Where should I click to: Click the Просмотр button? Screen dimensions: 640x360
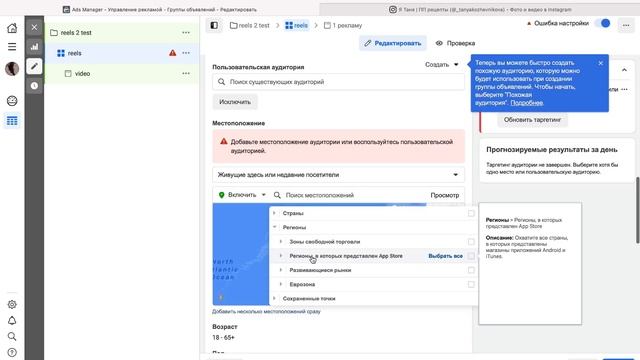pos(444,195)
